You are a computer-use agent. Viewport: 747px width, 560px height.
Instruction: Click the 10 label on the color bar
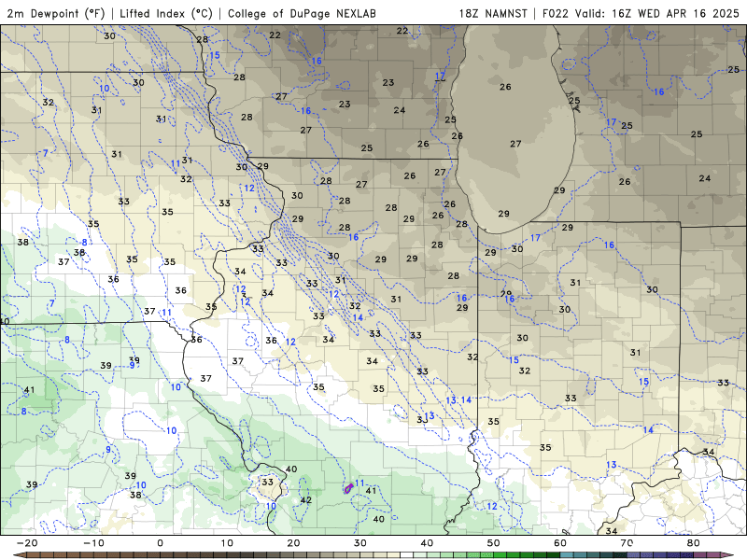(x=227, y=543)
